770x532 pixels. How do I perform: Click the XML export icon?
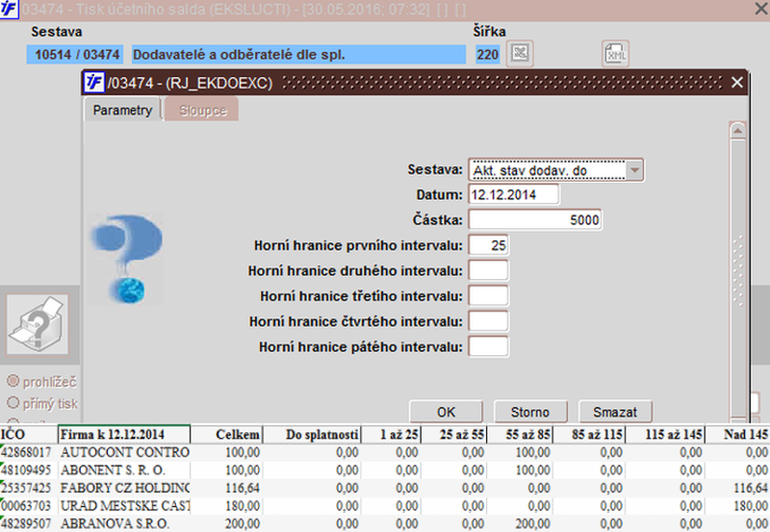coord(615,54)
